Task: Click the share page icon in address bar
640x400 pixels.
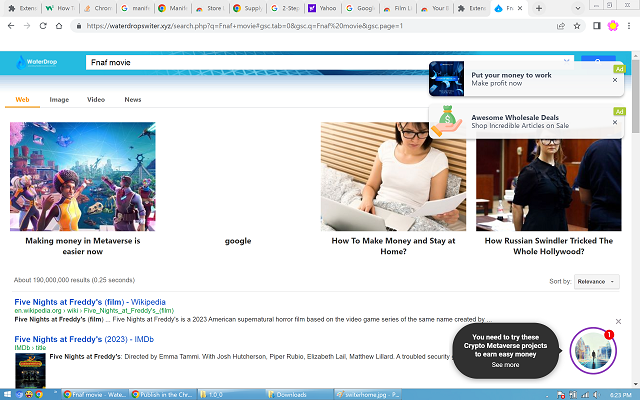Action: [x=561, y=26]
